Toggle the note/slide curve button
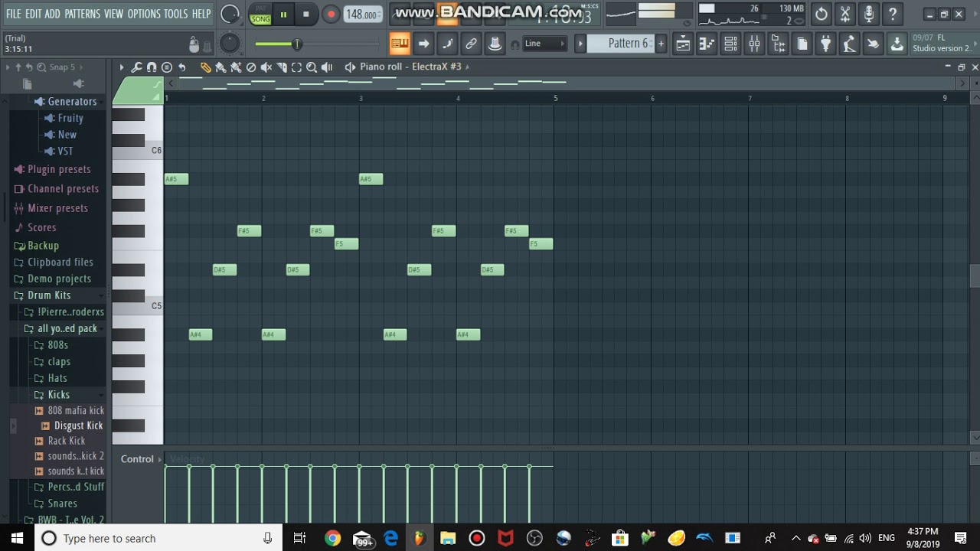Screen dimensions: 980x551 (x=447, y=44)
